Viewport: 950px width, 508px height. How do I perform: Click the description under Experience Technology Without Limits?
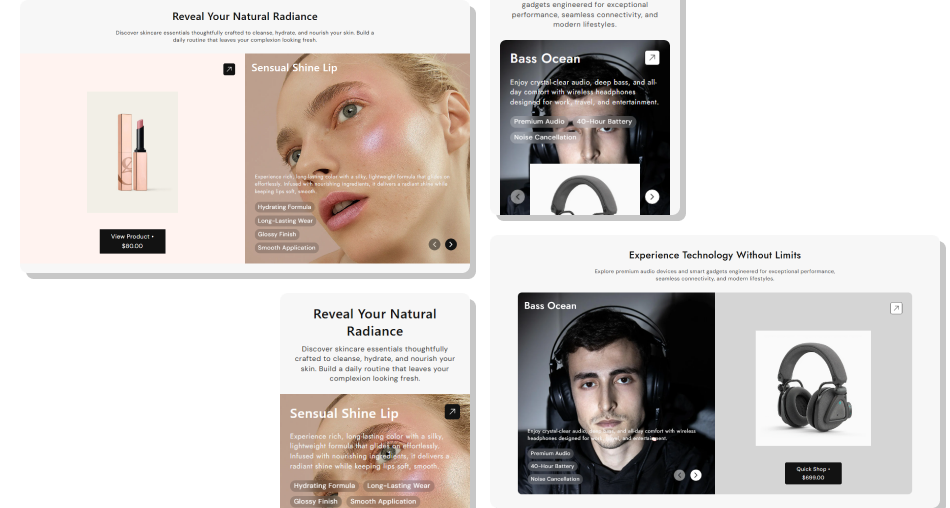point(715,275)
